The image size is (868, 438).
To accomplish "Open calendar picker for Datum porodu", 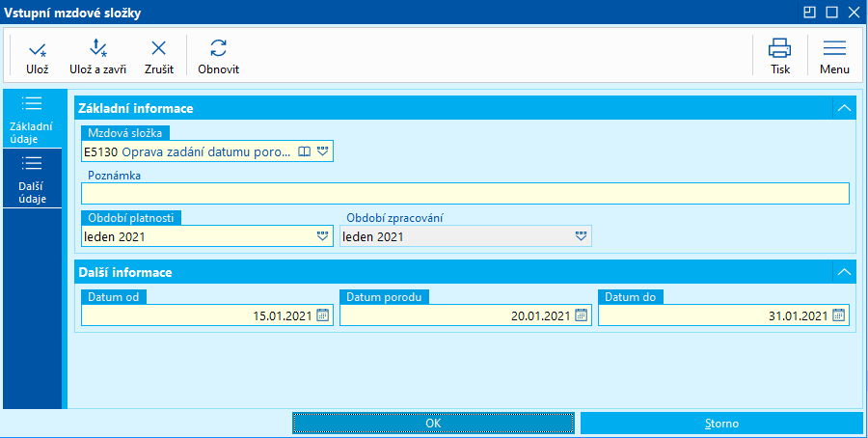I will point(581,315).
